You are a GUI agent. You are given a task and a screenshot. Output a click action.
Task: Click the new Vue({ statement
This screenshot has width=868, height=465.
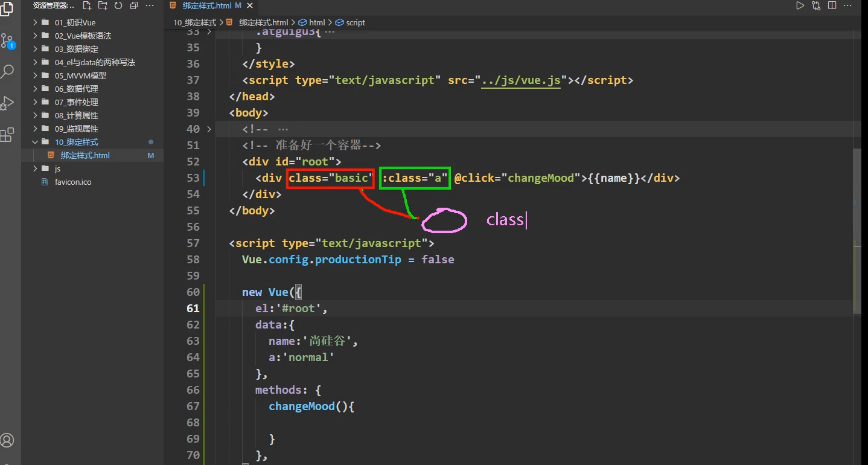pyautogui.click(x=272, y=292)
